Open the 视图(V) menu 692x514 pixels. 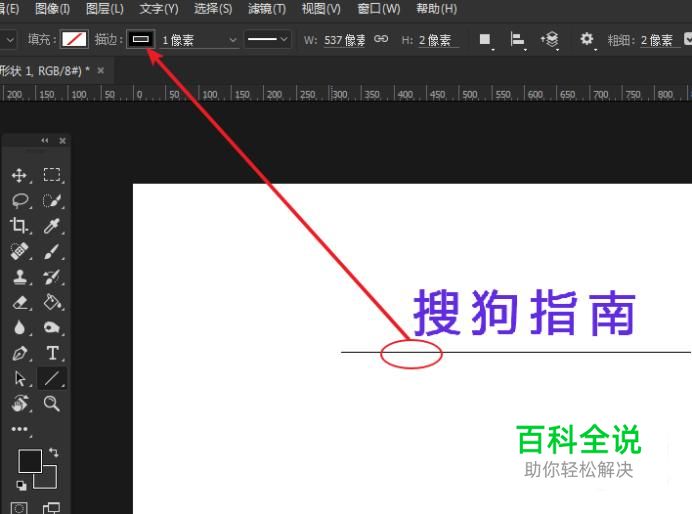[321, 9]
